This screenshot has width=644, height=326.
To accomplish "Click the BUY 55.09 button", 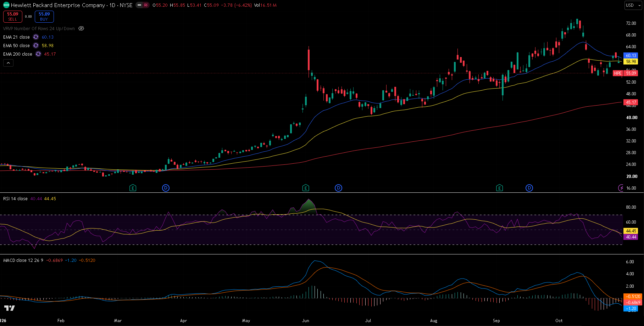I will point(44,16).
